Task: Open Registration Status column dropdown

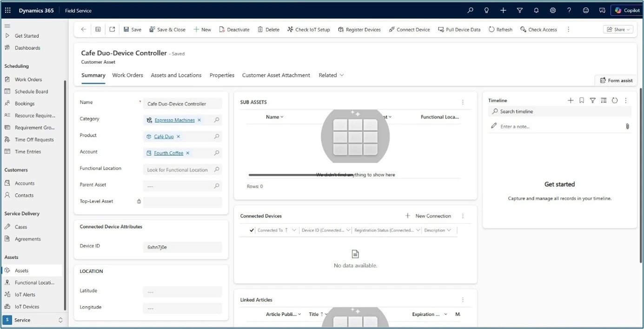Action: point(418,230)
